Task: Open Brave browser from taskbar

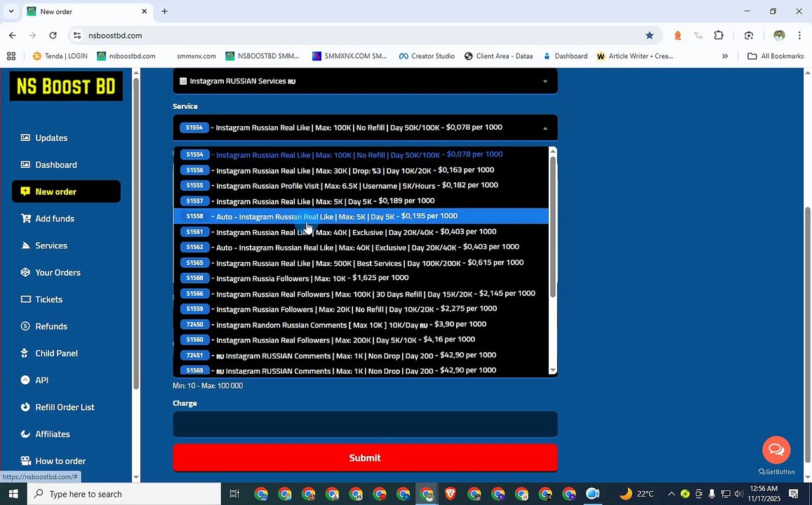Action: pyautogui.click(x=451, y=494)
